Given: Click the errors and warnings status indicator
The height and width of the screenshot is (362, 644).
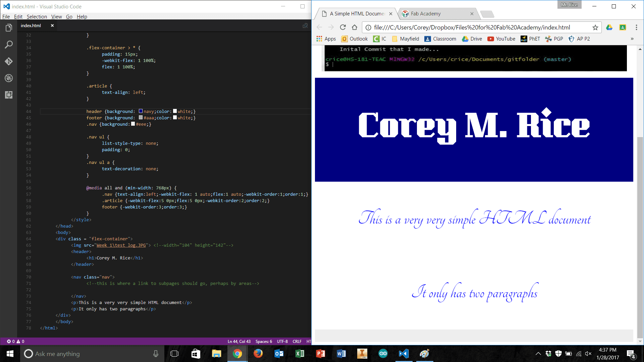Looking at the screenshot, I should 15,341.
